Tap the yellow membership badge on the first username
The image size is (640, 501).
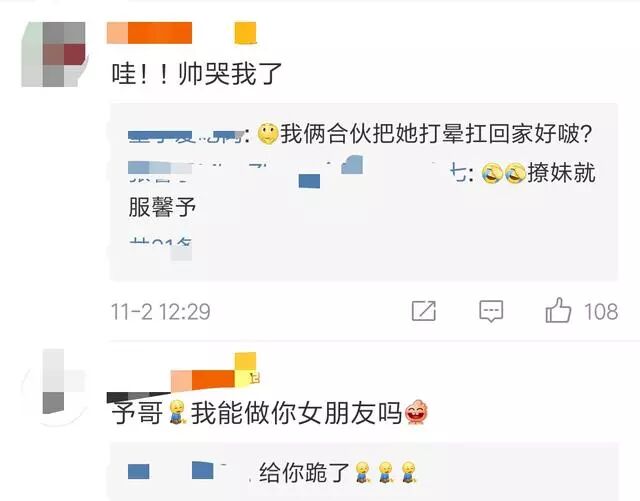click(245, 33)
